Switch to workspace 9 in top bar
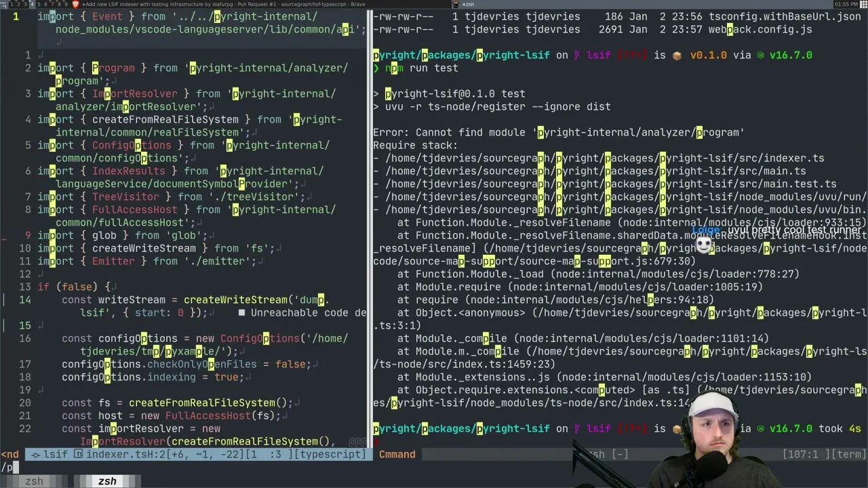 pyautogui.click(x=67, y=4)
